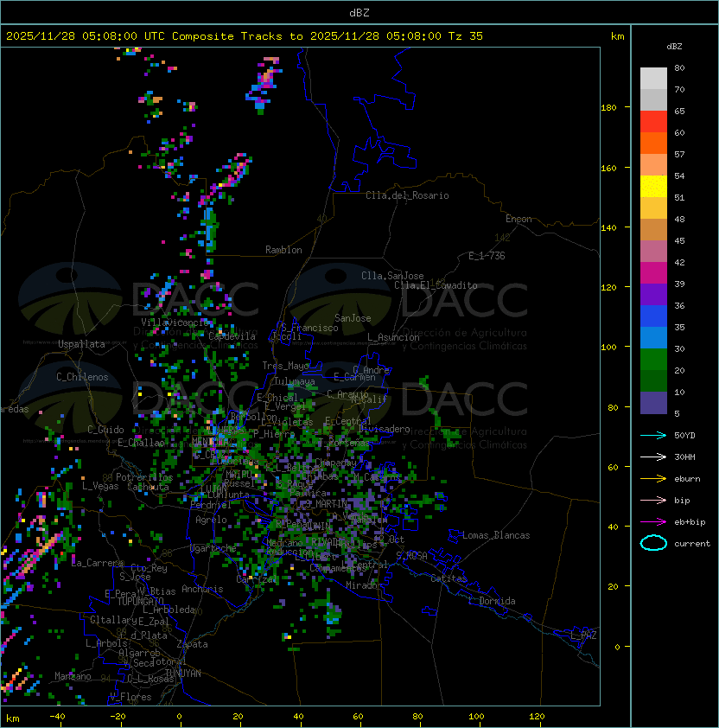The width and height of the screenshot is (719, 728).
Task: Click the 'Clla.SanJose' map label
Action: (x=392, y=276)
